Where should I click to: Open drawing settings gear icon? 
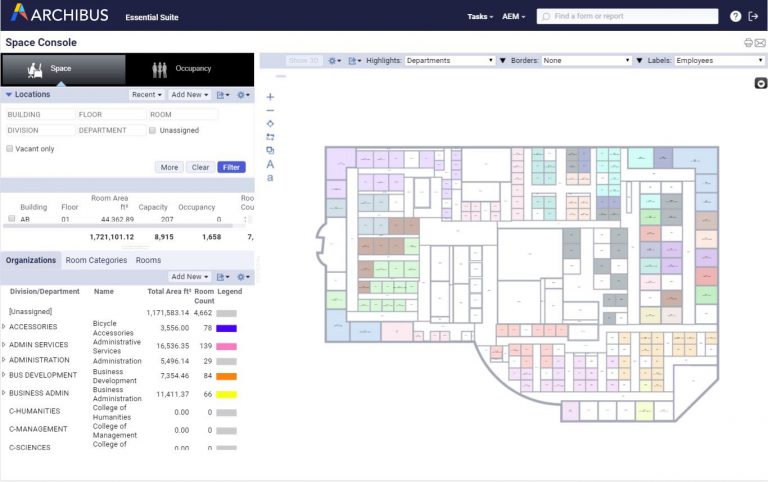tap(334, 61)
